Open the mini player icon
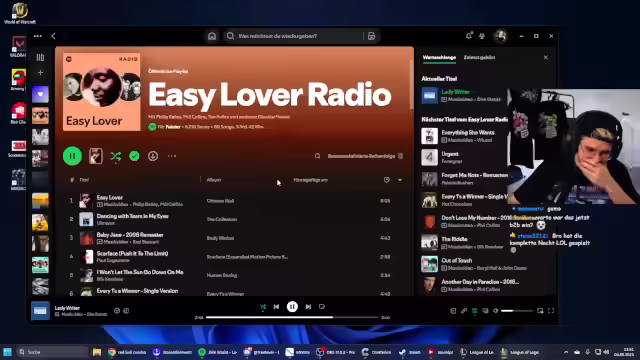Viewport: 640px width, 360px height. click(x=540, y=311)
